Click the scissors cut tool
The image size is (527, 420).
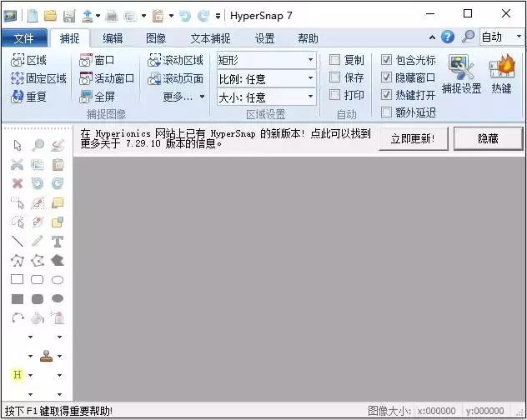point(18,164)
